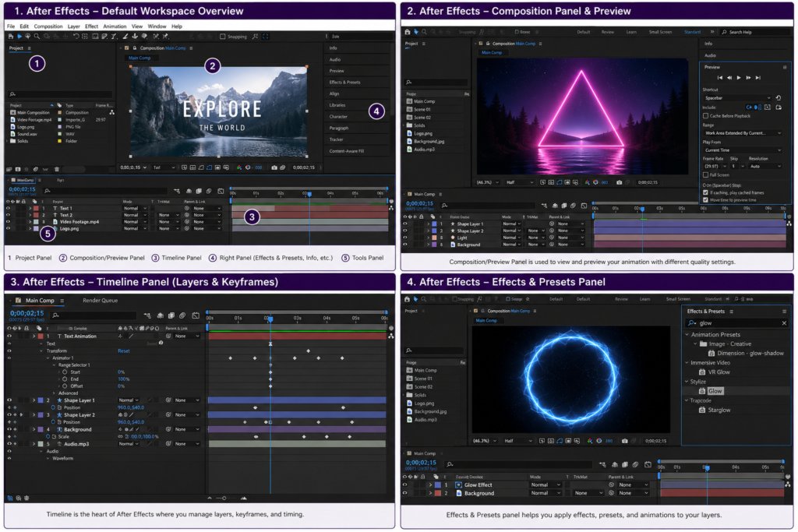The width and height of the screenshot is (798, 532).
Task: Enable the Full Screen checkbox in Preview panel
Action: 705,175
